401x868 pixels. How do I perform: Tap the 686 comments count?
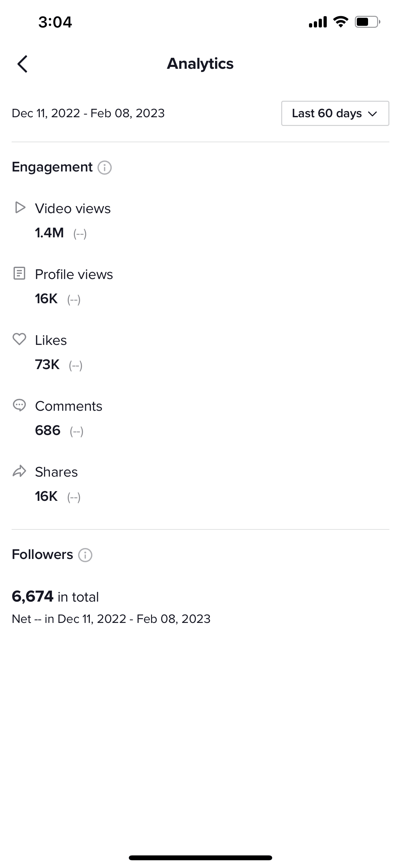[48, 430]
